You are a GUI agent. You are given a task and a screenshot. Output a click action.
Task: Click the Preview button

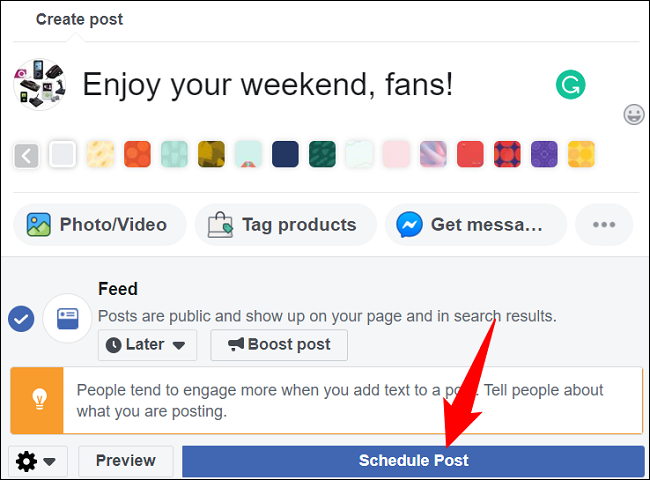point(126,461)
